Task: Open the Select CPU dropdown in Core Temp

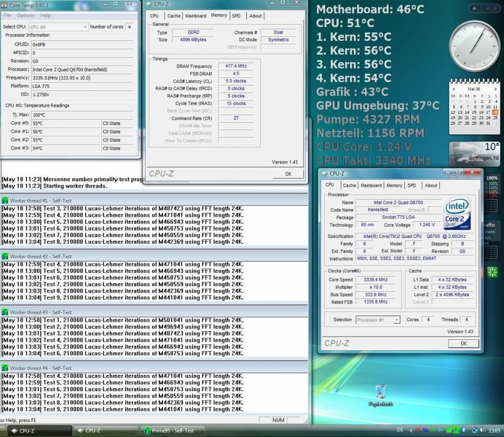Action: (x=59, y=27)
